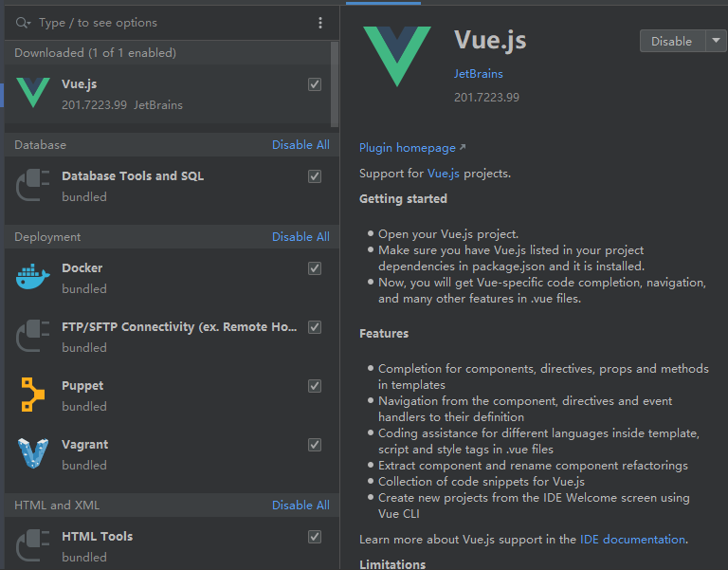Uncheck the Vue.js plugin checkbox
Viewport: 728px width, 570px height.
click(315, 84)
